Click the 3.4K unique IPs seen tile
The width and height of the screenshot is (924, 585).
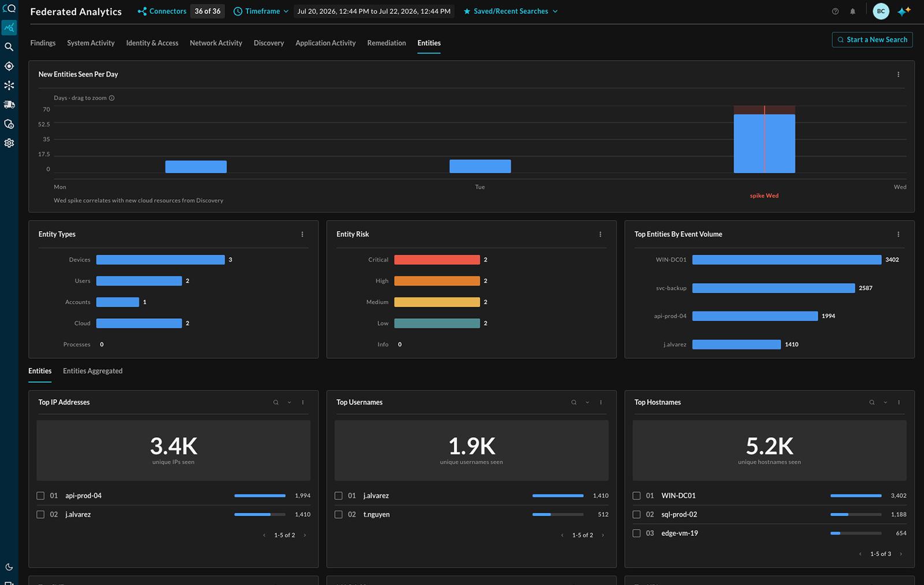173,450
